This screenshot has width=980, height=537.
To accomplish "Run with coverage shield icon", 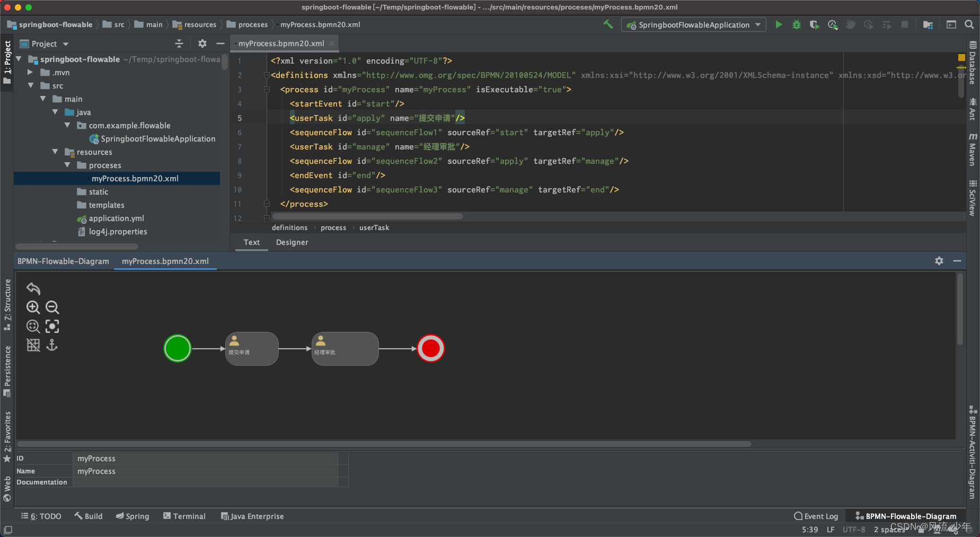I will tap(814, 24).
